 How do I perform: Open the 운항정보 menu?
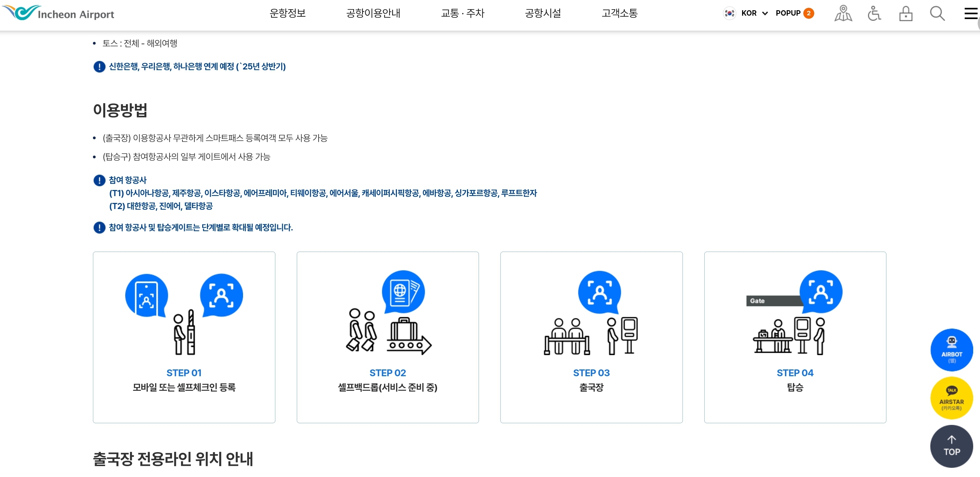pos(287,13)
